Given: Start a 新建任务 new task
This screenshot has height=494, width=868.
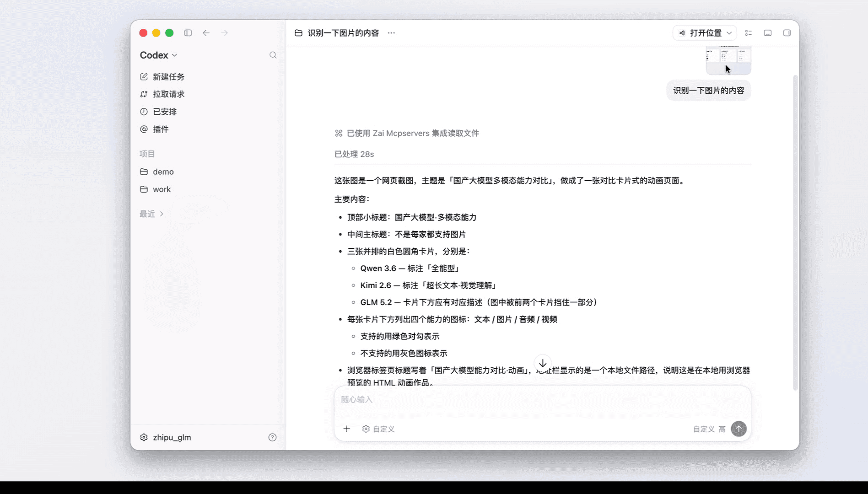Looking at the screenshot, I should coord(162,77).
